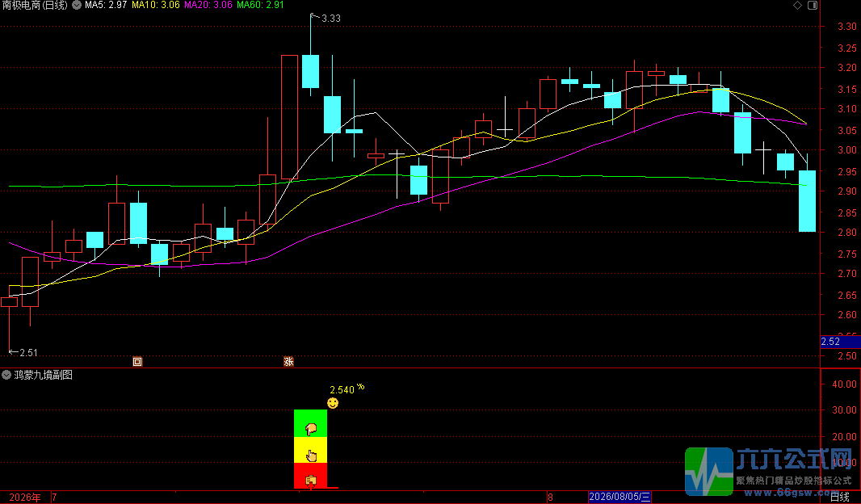Click the 2026/08/05/三 date label

(619, 497)
